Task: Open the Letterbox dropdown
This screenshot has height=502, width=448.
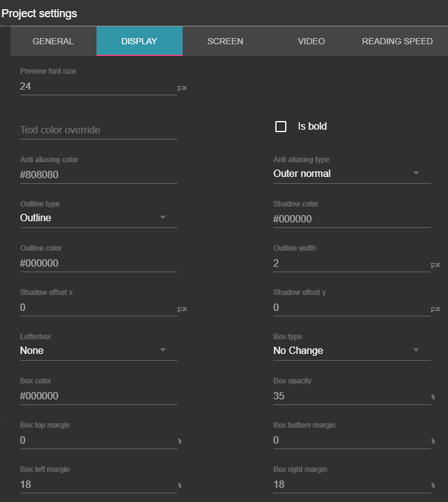Action: pos(98,351)
